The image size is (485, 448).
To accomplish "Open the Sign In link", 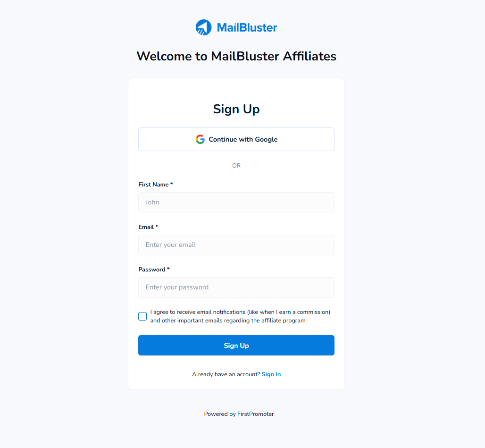I will click(271, 374).
